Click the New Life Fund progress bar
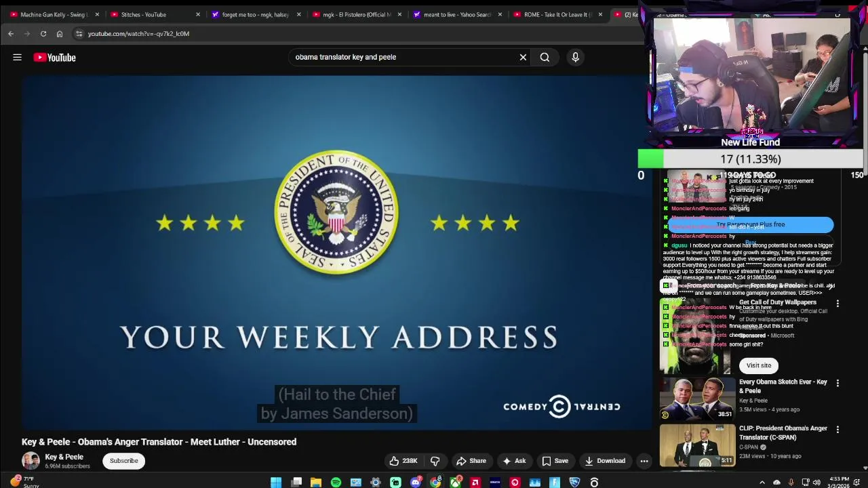 pos(751,159)
